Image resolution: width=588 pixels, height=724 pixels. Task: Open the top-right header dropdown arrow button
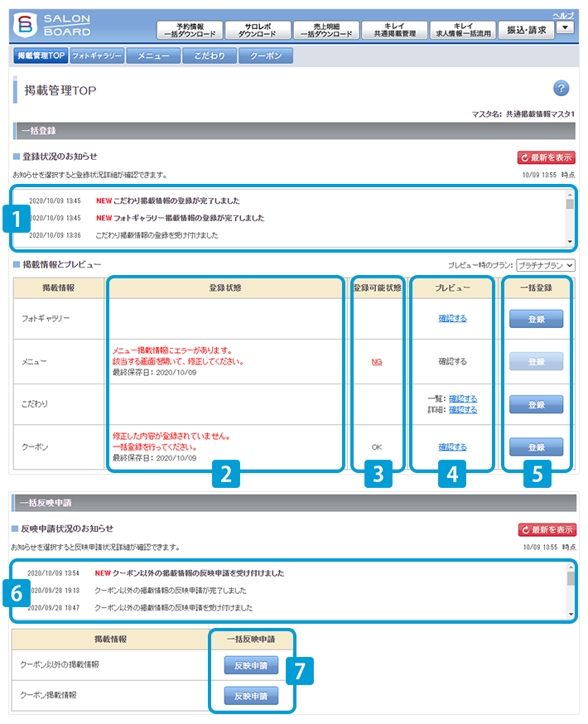coord(565,28)
